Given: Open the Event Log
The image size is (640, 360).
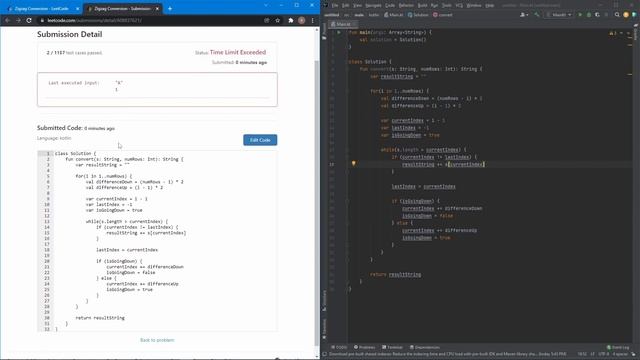Looking at the screenshot, I should point(618,347).
